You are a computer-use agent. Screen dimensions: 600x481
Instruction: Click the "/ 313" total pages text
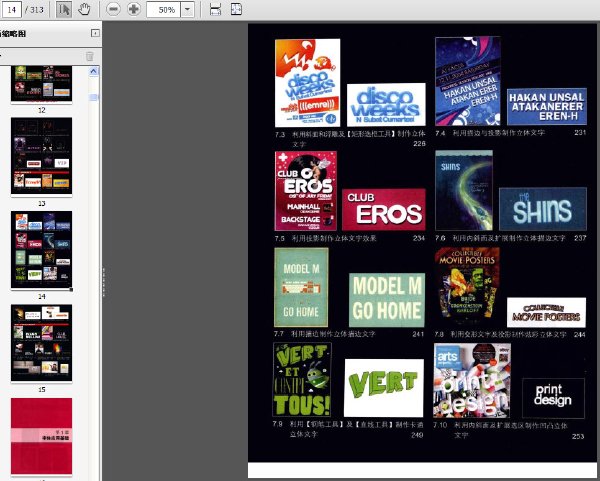coord(34,10)
